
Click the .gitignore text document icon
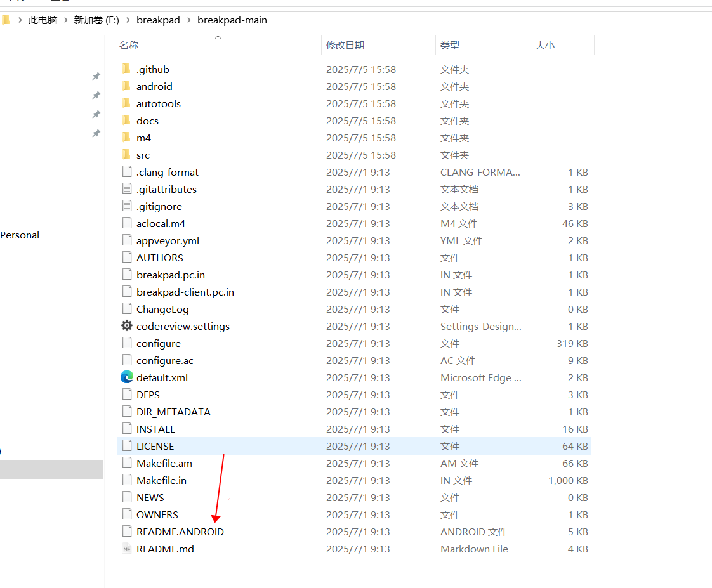[x=127, y=206]
